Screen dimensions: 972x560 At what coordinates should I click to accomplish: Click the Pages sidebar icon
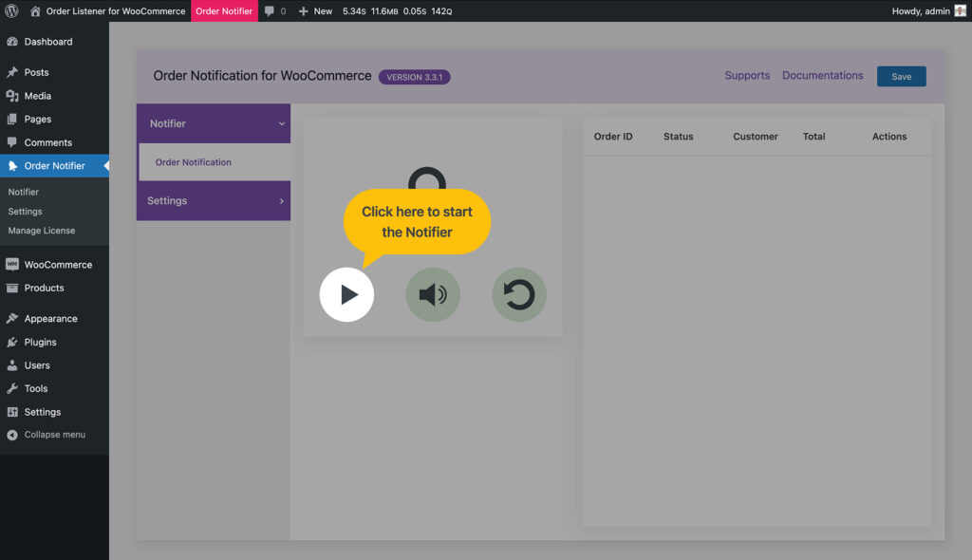[x=11, y=119]
